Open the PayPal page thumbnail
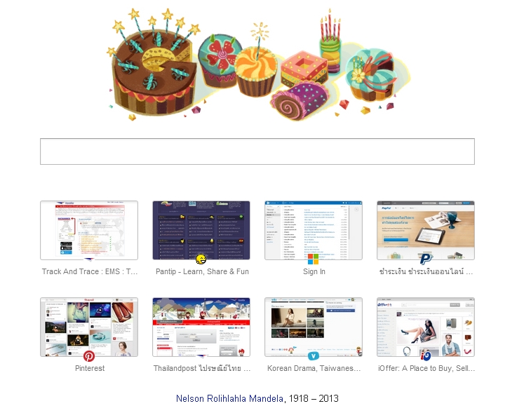Image resolution: width=524 pixels, height=420 pixels. click(x=426, y=230)
